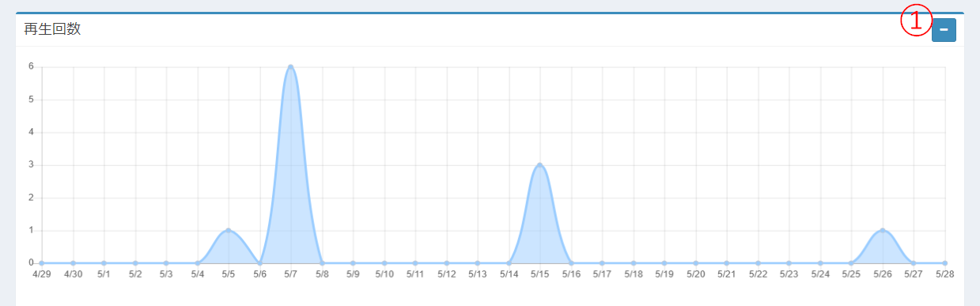Click the 再生回数 panel title
The width and height of the screenshot is (980, 306).
click(x=52, y=30)
